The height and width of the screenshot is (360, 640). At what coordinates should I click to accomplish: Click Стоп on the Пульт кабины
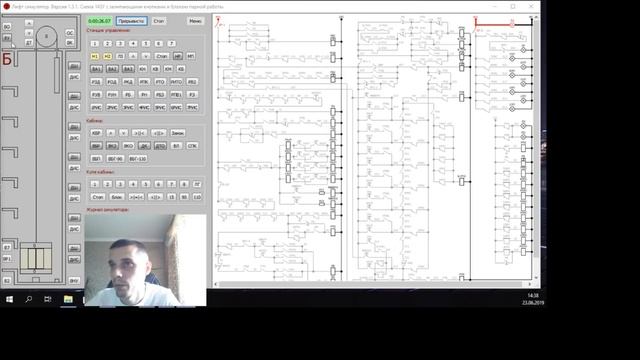pyautogui.click(x=98, y=197)
